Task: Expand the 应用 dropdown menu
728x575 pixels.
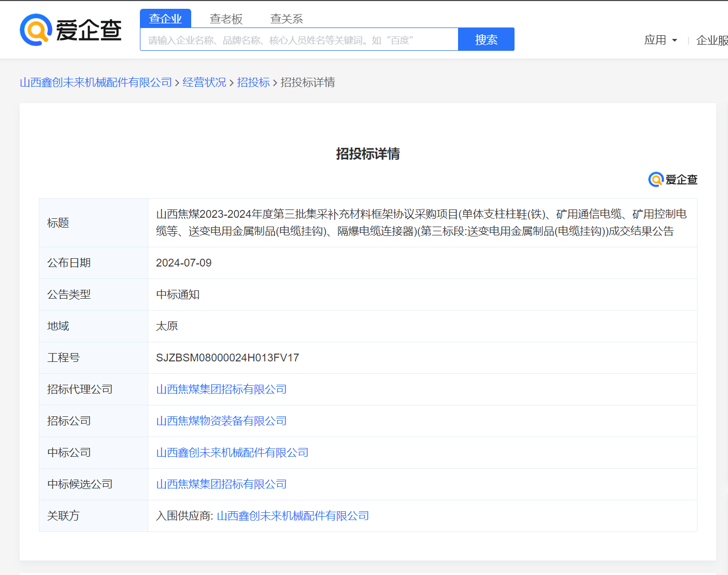Action: point(661,40)
